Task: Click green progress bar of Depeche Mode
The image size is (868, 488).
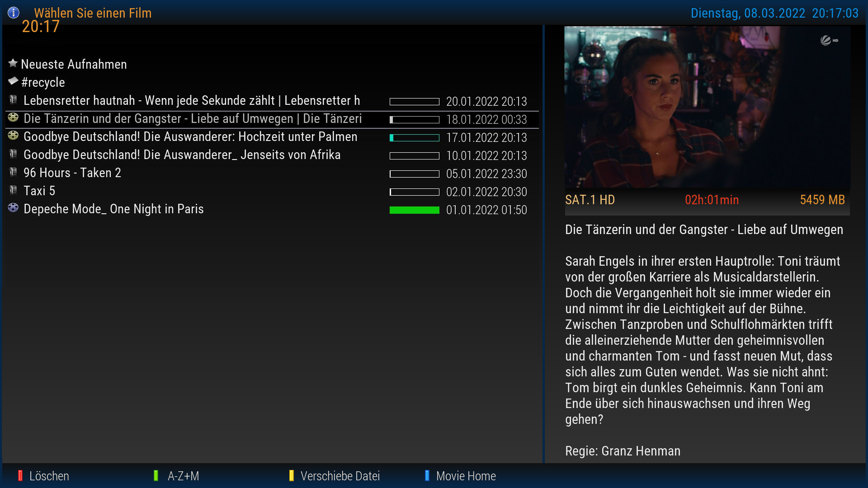Action: coord(414,210)
